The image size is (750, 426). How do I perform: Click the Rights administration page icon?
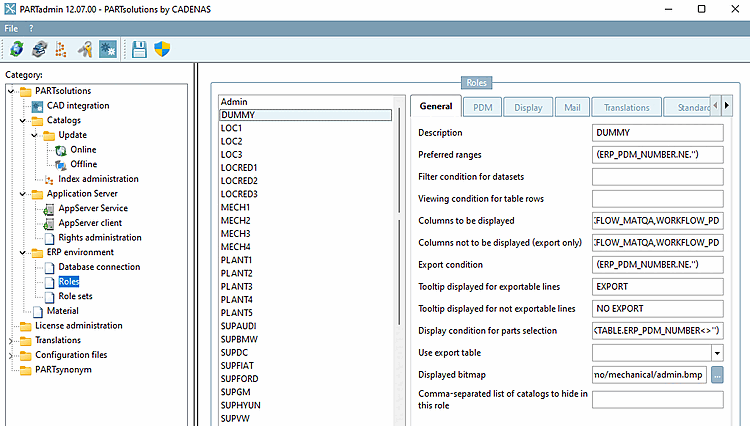coord(49,238)
